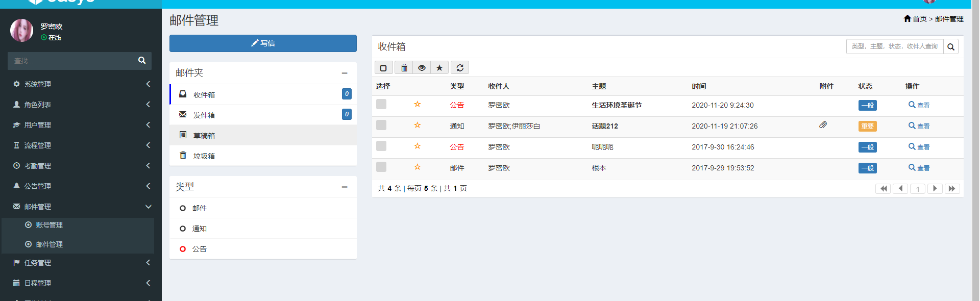Image resolution: width=980 pixels, height=301 pixels.
Task: Go to the first page arrow
Action: (x=884, y=189)
